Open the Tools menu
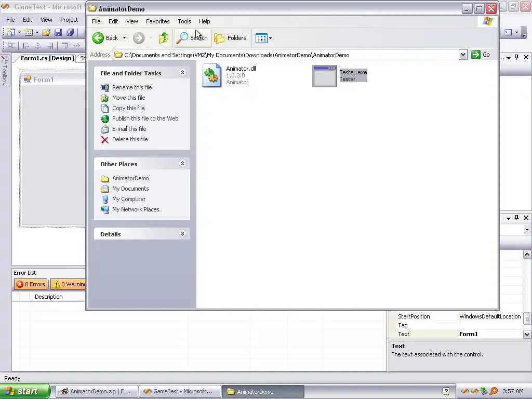 (184, 21)
